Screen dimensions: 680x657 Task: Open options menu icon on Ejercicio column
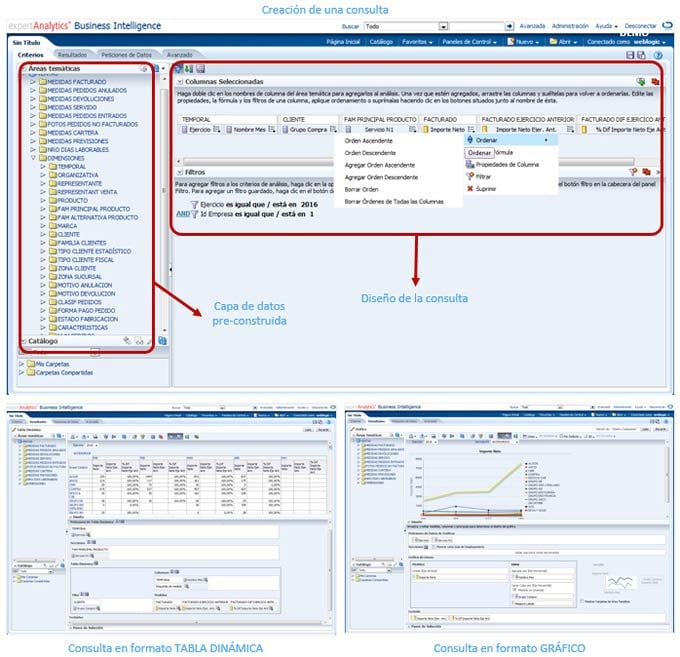click(216, 129)
